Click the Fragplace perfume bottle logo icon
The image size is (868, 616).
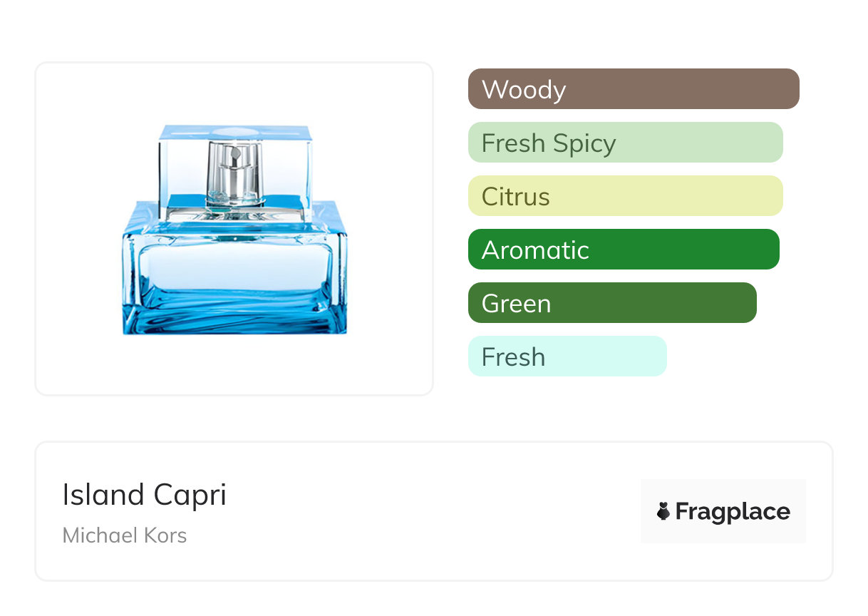(x=663, y=511)
